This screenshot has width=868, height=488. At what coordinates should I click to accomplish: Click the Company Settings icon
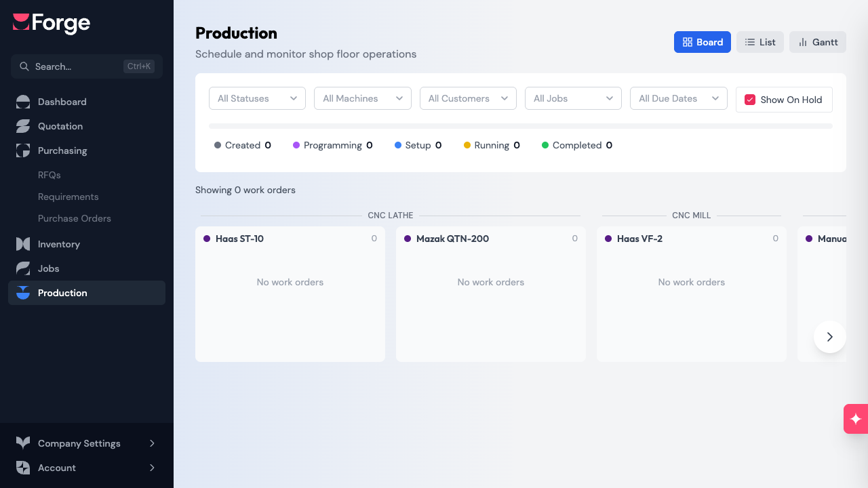pos(23,443)
